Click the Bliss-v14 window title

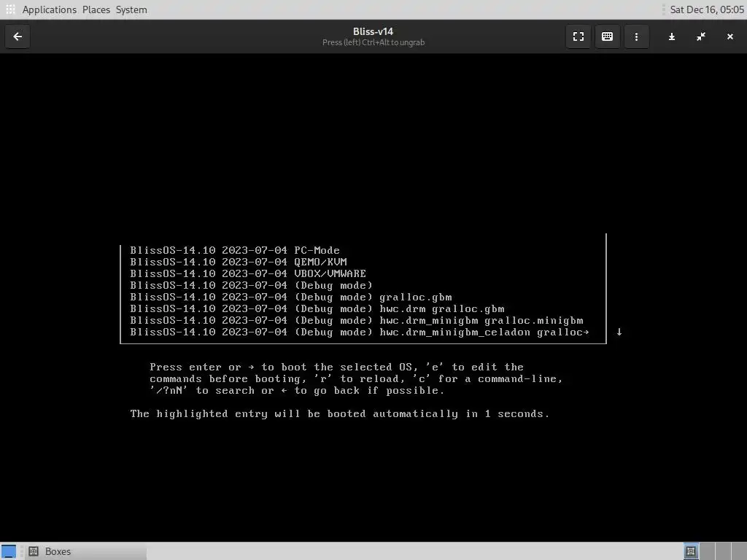click(373, 31)
